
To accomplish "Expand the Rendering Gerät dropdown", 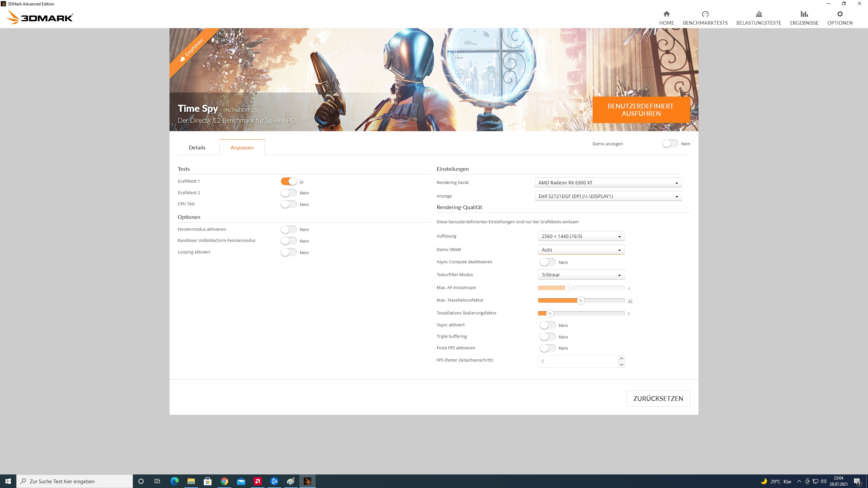I will point(608,183).
